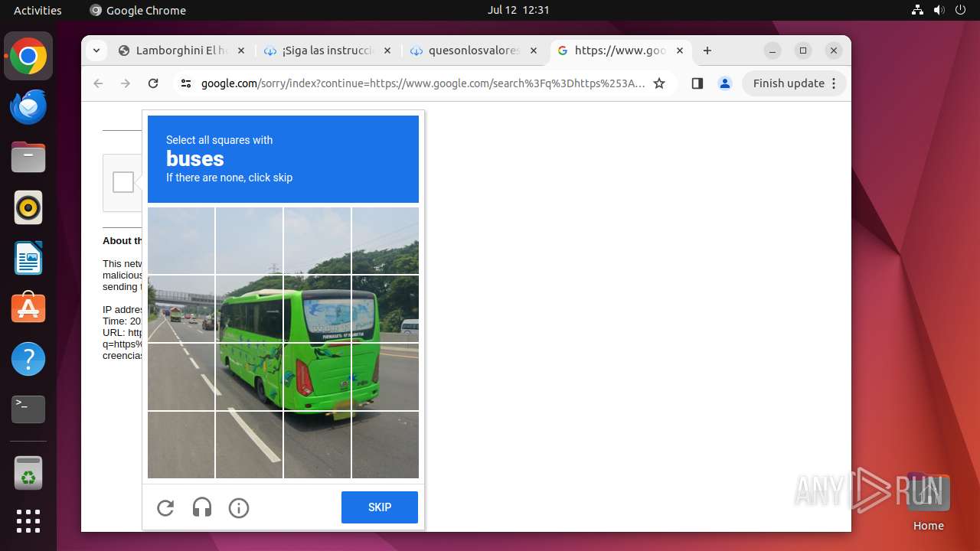View site information icon in address bar
The width and height of the screenshot is (980, 551).
185,83
